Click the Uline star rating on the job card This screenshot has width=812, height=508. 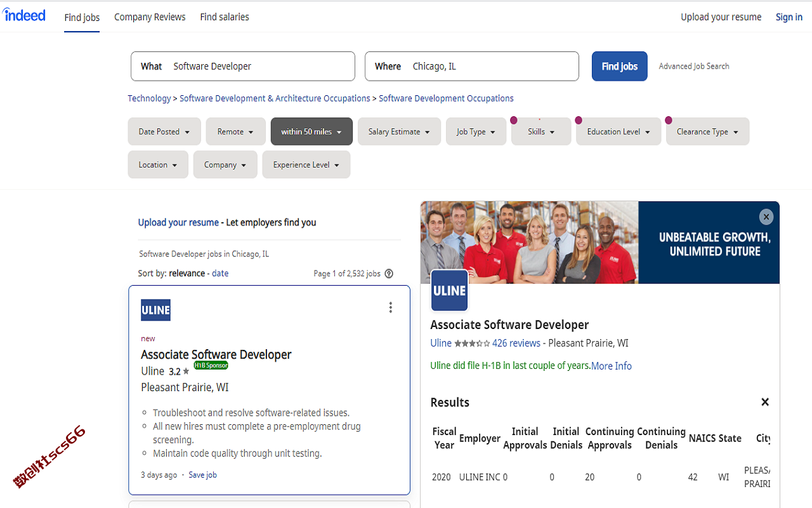point(179,371)
